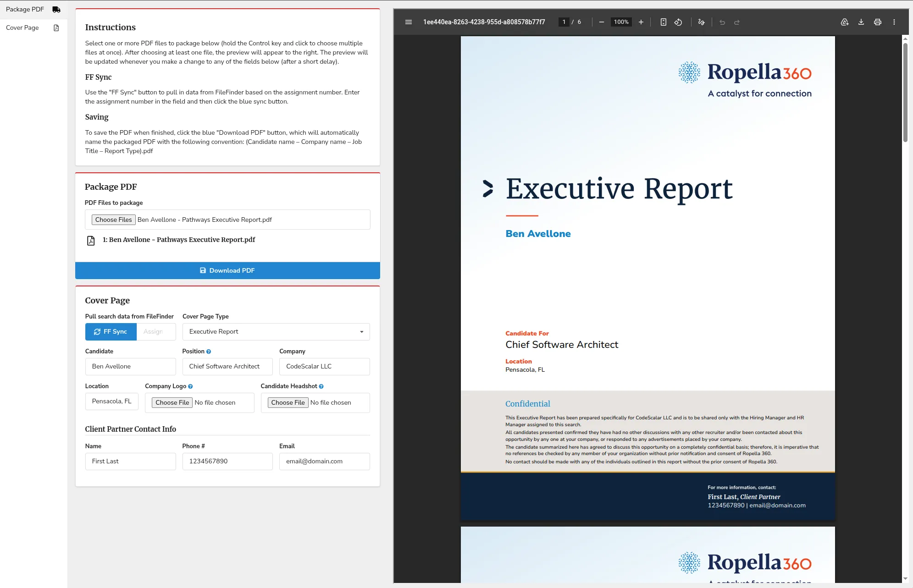Click the PDF icon beside listed file name
This screenshot has height=588, width=913.
[91, 241]
